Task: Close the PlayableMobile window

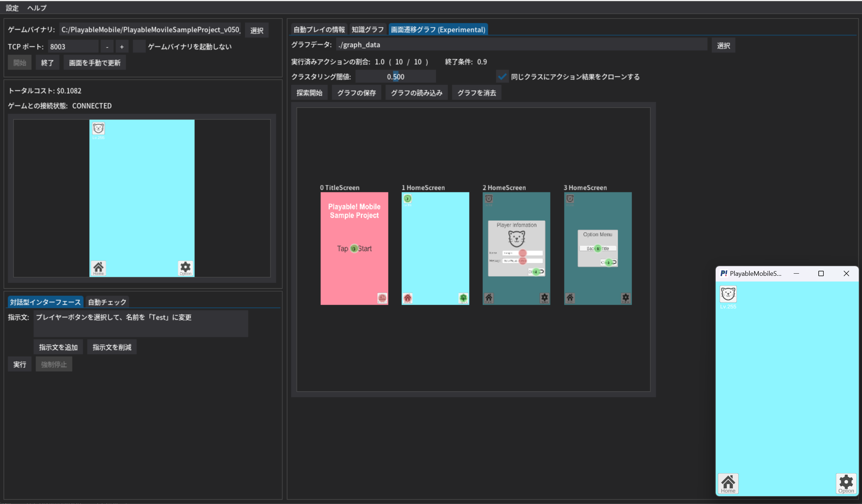Action: pyautogui.click(x=846, y=273)
